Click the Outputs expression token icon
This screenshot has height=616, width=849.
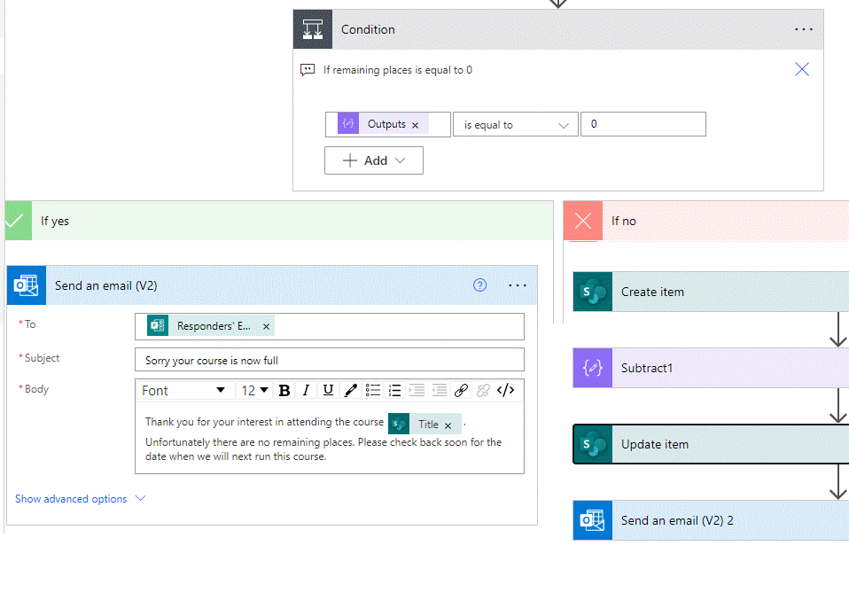point(348,123)
